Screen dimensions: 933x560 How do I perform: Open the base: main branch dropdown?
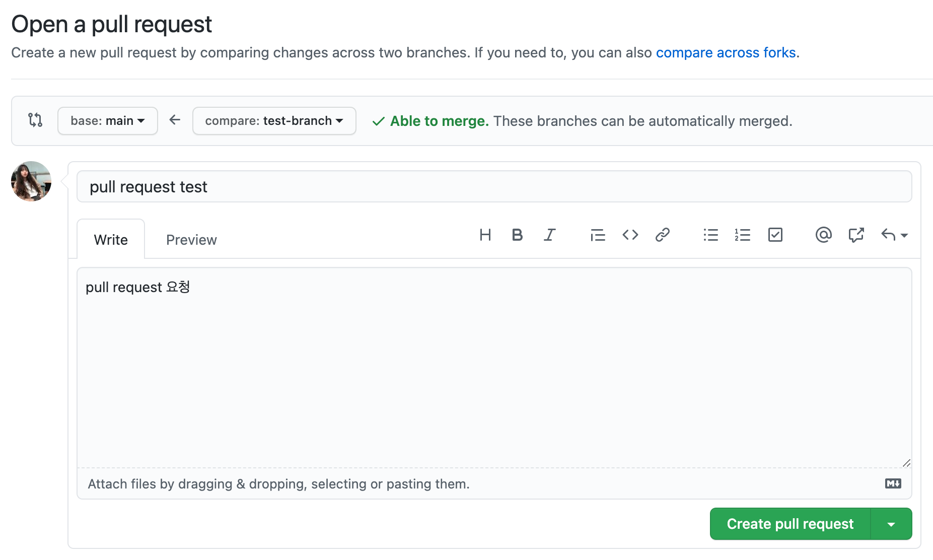pyautogui.click(x=108, y=121)
